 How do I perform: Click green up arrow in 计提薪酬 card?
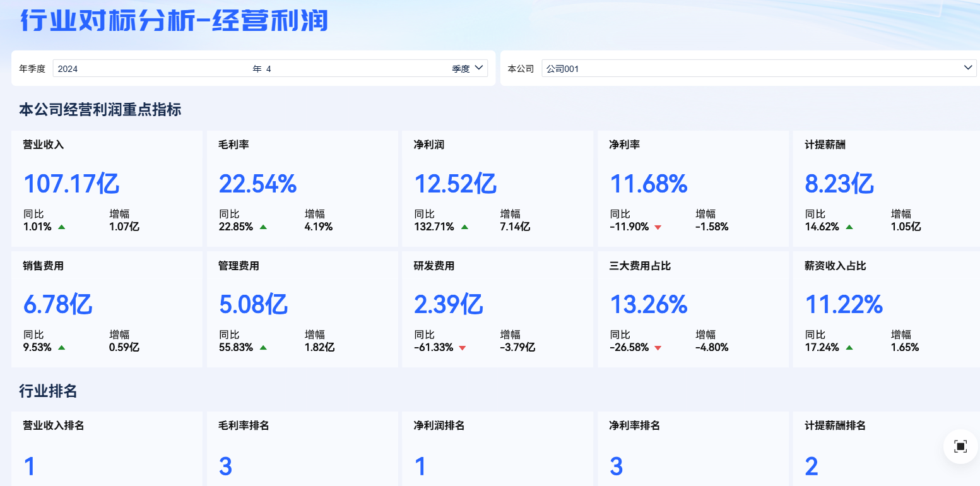[x=849, y=227]
